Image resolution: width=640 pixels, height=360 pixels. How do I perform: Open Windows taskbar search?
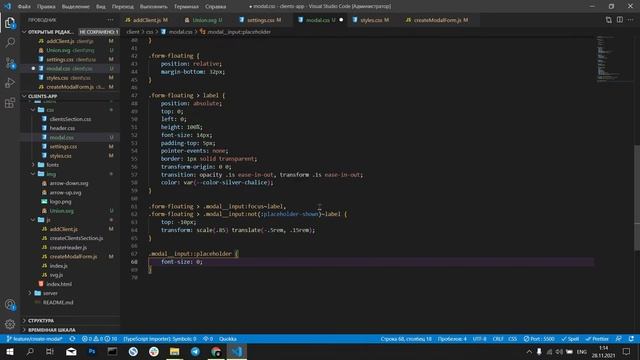(x=30, y=351)
